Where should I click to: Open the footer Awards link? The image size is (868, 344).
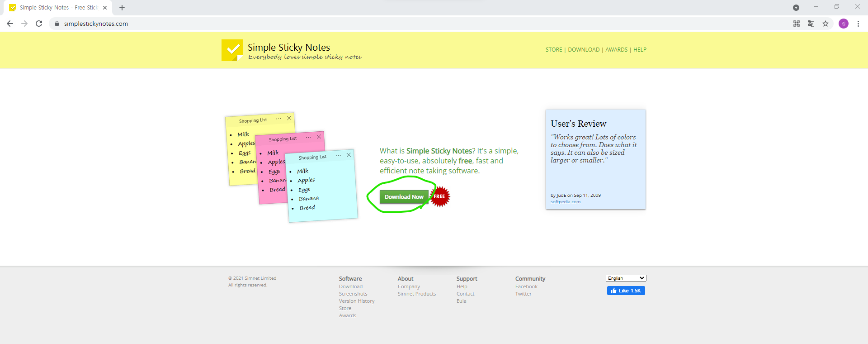pos(348,315)
